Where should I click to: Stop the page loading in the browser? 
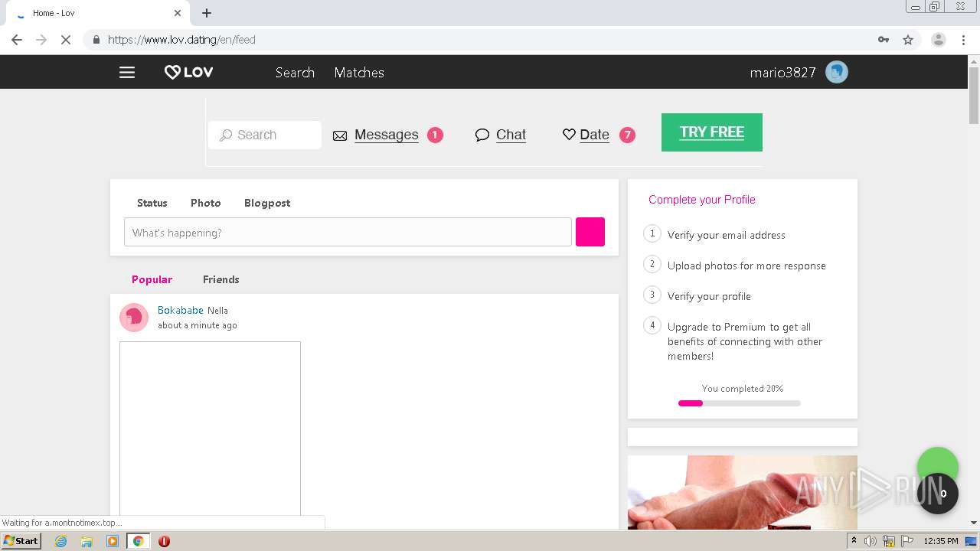pos(66,40)
